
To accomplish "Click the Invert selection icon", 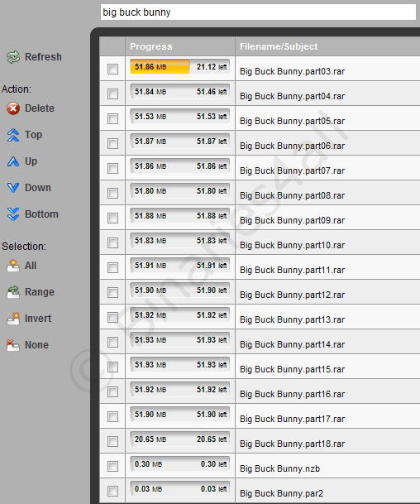I will (x=13, y=319).
